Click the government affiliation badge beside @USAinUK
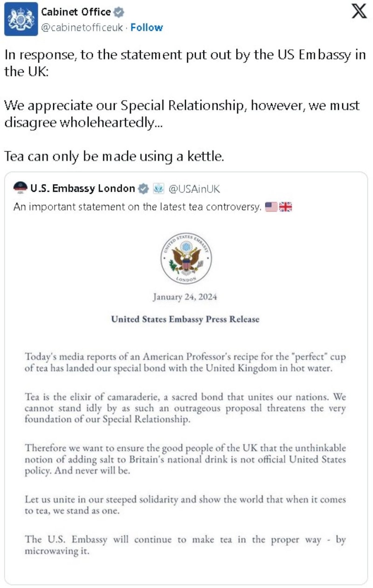Viewport: 373px width, 588px height. coord(159,189)
